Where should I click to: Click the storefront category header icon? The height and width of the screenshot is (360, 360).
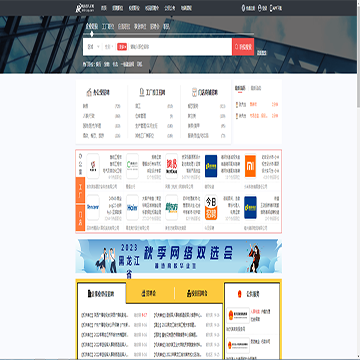click(195, 92)
